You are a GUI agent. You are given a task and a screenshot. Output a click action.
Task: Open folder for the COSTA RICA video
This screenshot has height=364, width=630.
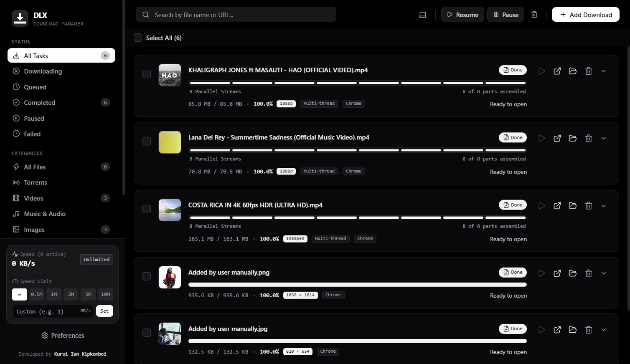click(x=573, y=205)
